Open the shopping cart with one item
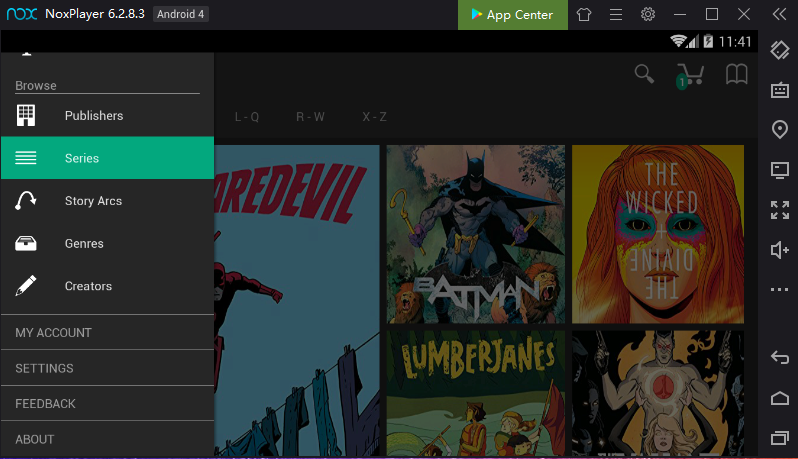The height and width of the screenshot is (459, 798). pos(690,76)
